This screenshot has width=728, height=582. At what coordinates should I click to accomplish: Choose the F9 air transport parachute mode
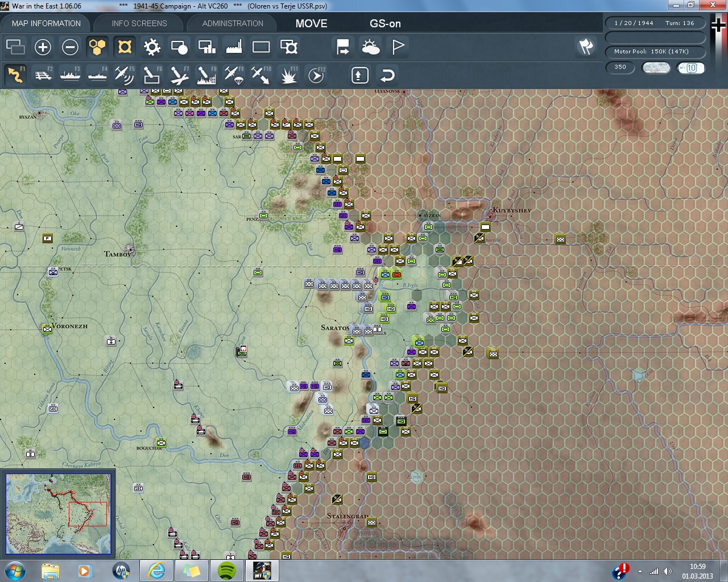234,74
